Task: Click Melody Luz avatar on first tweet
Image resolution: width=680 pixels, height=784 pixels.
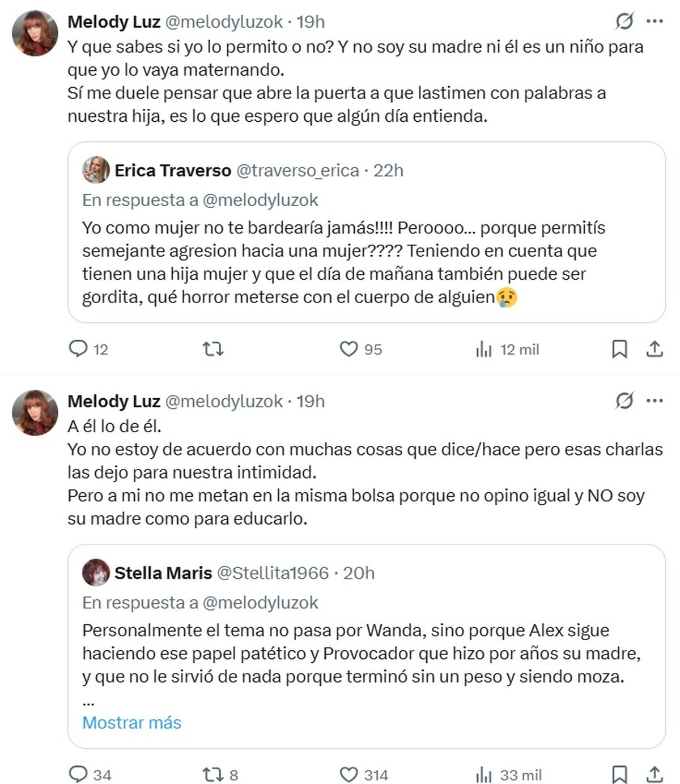Action: [35, 33]
